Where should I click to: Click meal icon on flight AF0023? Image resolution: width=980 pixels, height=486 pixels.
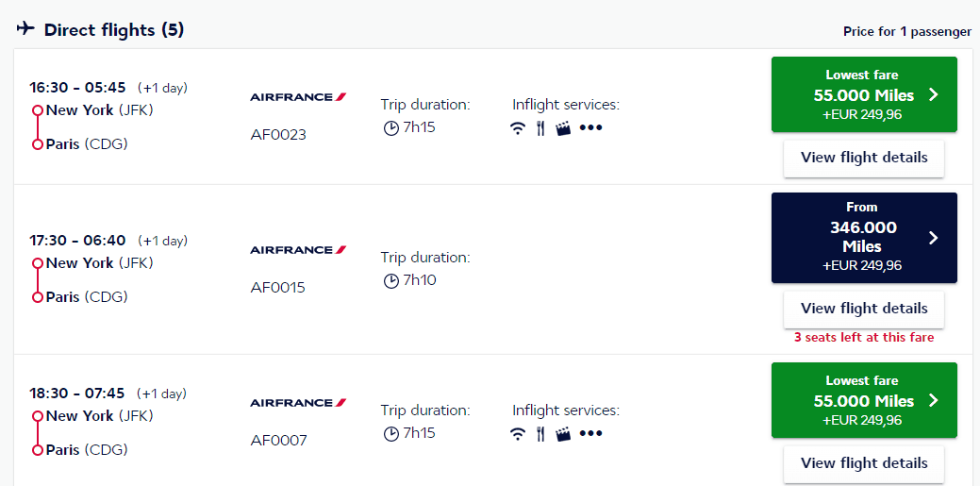coord(540,129)
